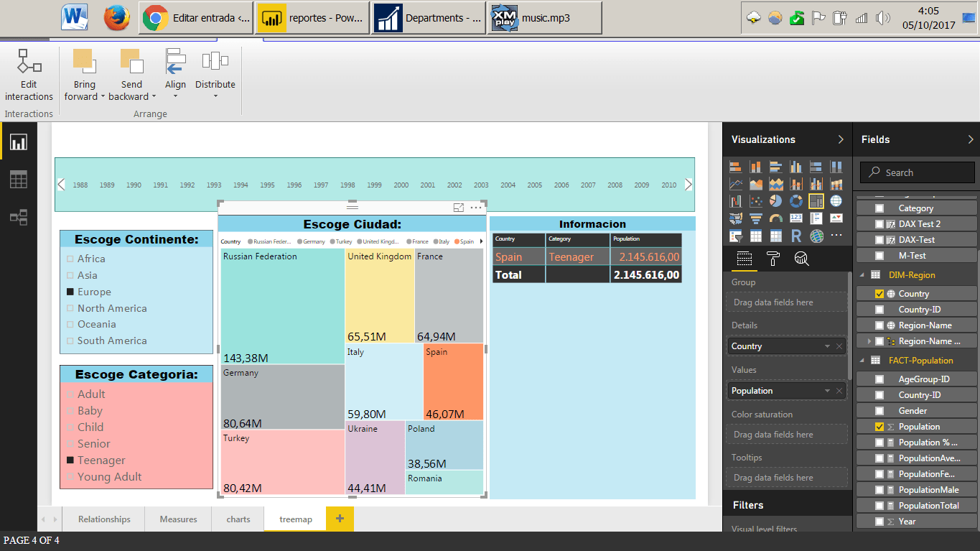
Task: Tick Senior in the category slicer
Action: pos(70,444)
